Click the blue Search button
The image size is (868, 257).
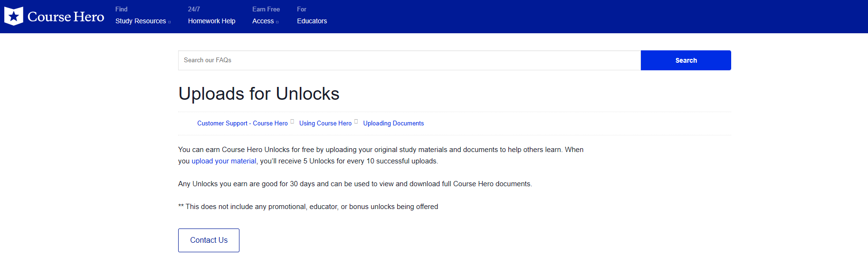tap(686, 60)
